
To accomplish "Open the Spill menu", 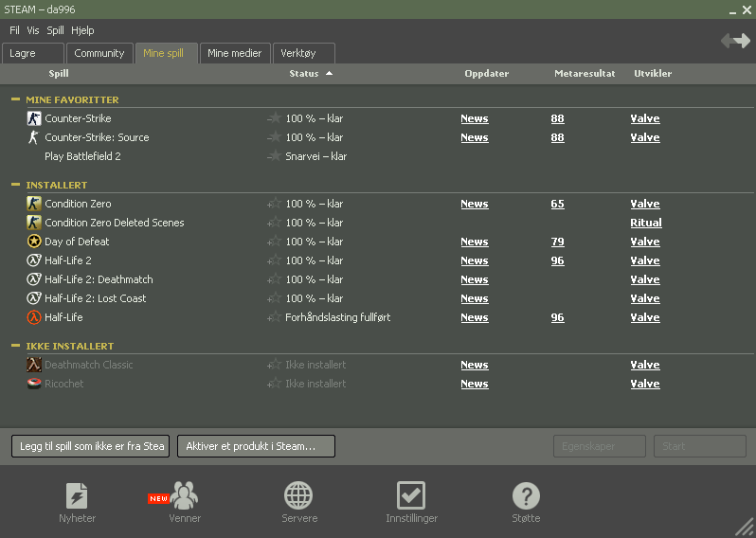I will click(56, 30).
